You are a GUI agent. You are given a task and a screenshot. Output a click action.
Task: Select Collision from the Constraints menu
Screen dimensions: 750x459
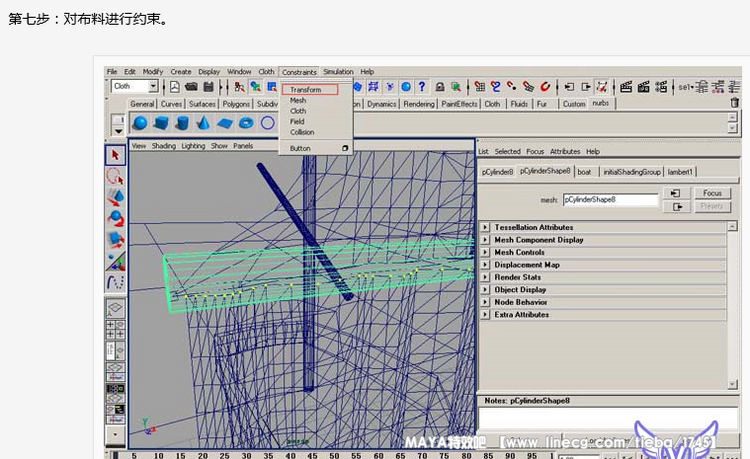302,132
